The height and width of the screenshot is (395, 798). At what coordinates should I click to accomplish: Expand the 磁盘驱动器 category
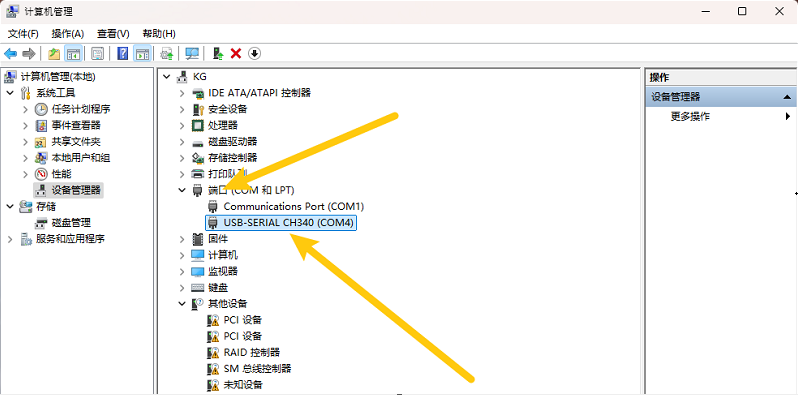click(182, 142)
